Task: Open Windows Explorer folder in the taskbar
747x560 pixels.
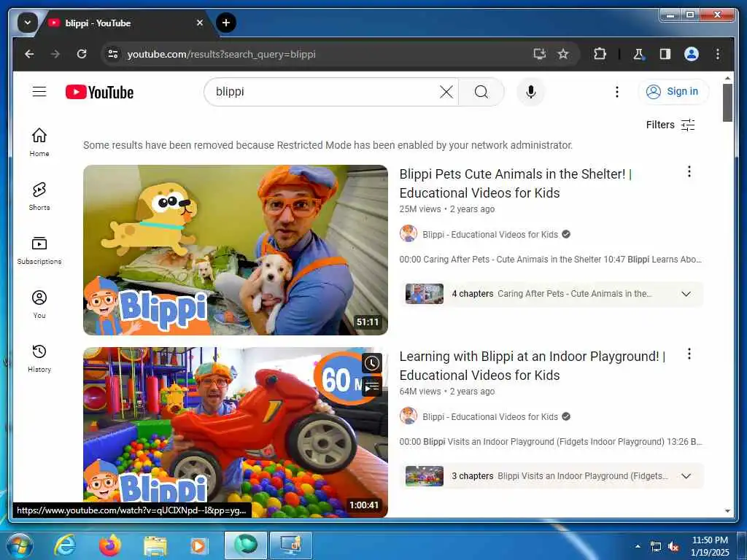Action: coord(155,545)
